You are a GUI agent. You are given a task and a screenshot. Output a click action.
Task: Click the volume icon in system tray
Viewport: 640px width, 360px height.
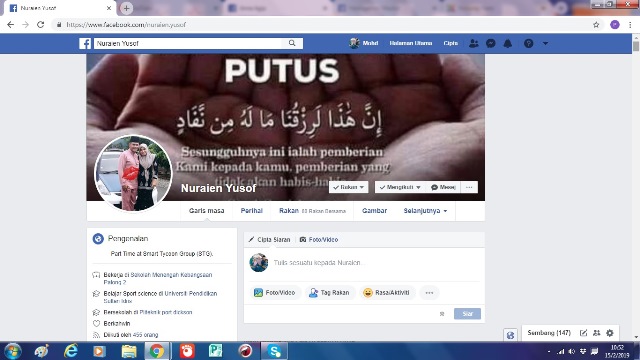(572, 351)
